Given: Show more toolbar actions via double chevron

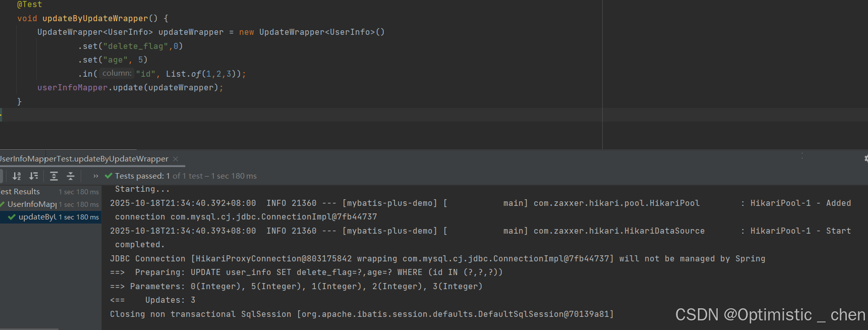Looking at the screenshot, I should pos(96,176).
